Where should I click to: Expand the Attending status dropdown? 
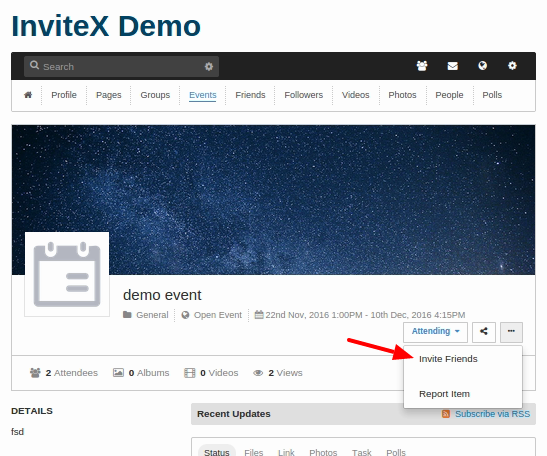click(x=435, y=331)
